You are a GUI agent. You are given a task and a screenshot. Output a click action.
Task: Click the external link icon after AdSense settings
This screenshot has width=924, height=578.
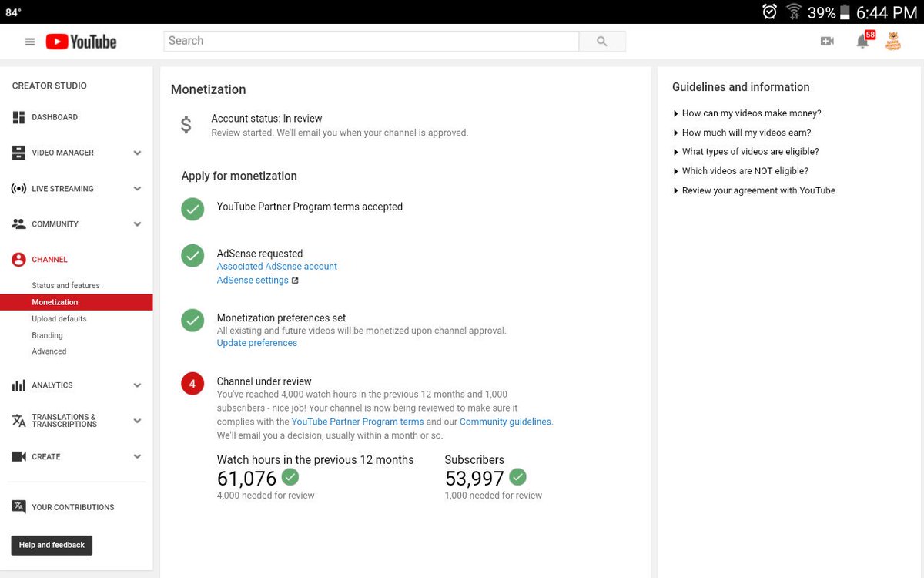pyautogui.click(x=295, y=281)
